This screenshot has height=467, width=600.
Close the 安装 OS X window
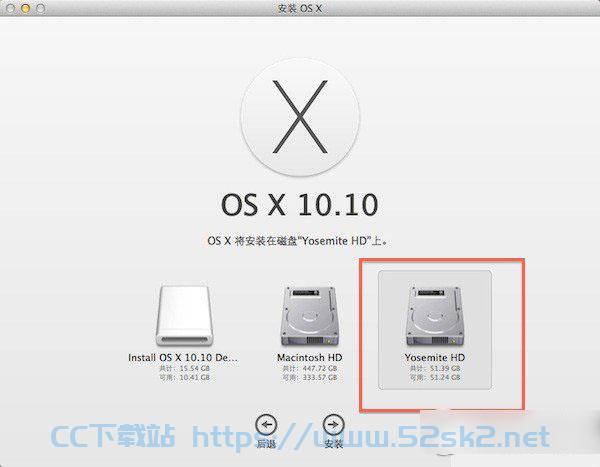point(11,8)
